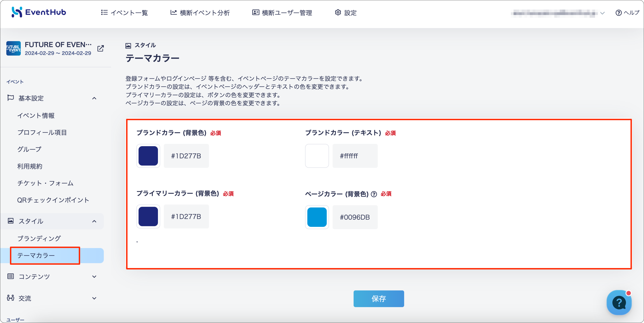
Task: Expand the コンテンツ section chevron
Action: [x=94, y=277]
